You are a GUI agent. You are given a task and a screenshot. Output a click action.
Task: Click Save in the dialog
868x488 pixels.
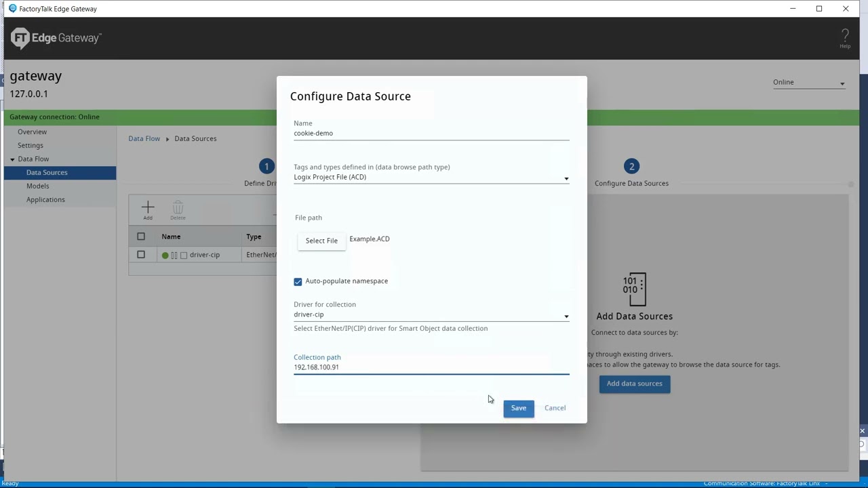(519, 408)
